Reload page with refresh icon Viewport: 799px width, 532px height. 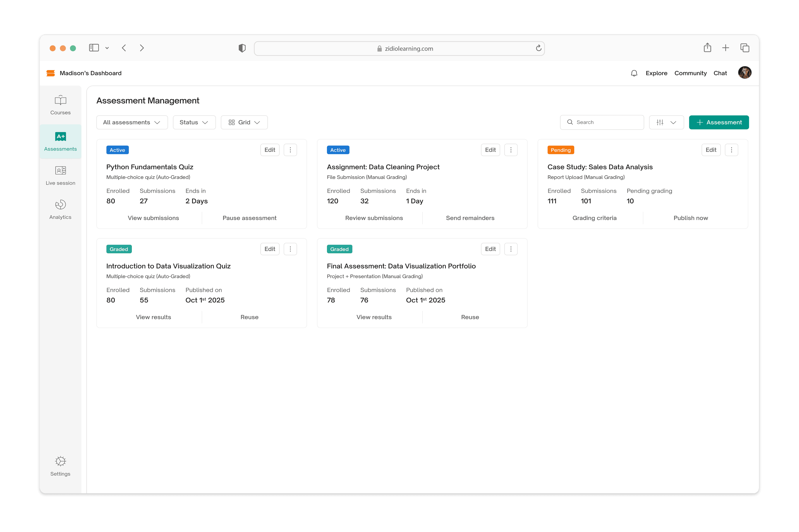point(539,48)
